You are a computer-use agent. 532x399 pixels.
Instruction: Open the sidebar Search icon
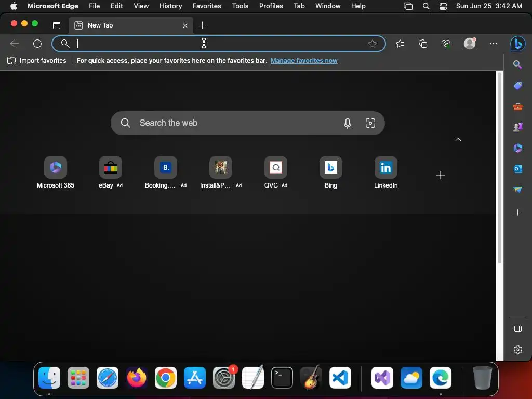(517, 64)
